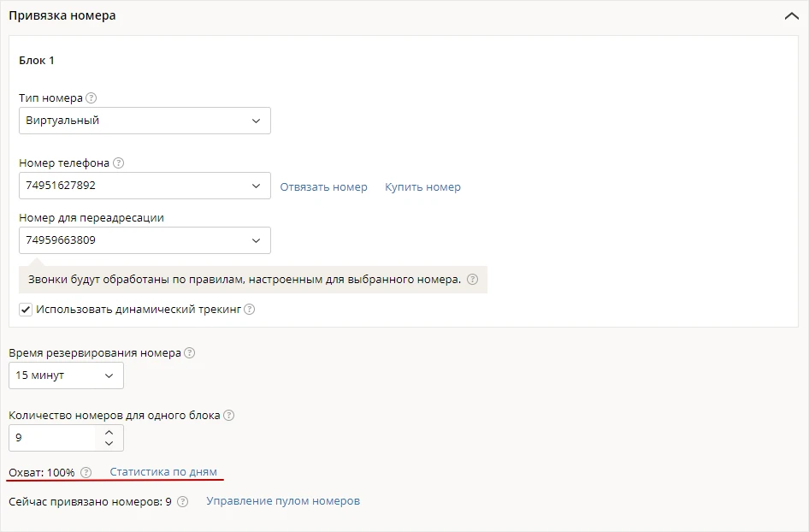
Task: Click the Отвязать номер link
Action: (323, 186)
